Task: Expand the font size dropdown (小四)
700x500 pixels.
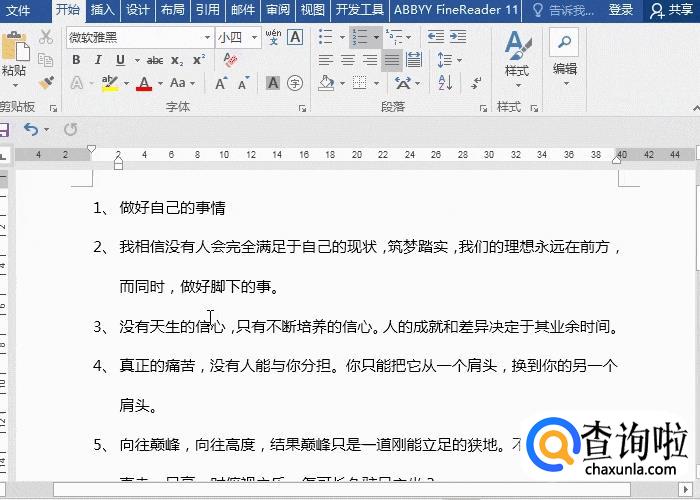Action: (x=254, y=38)
